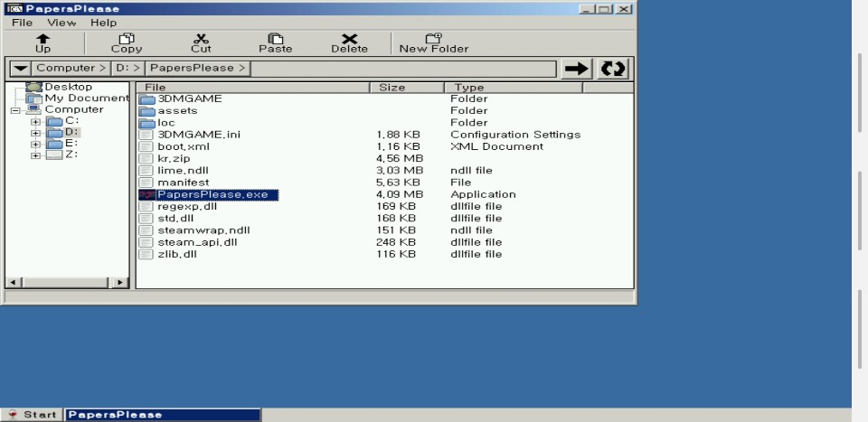The width and height of the screenshot is (868, 422).
Task: Minimize the PapersPlease window
Action: click(x=588, y=9)
